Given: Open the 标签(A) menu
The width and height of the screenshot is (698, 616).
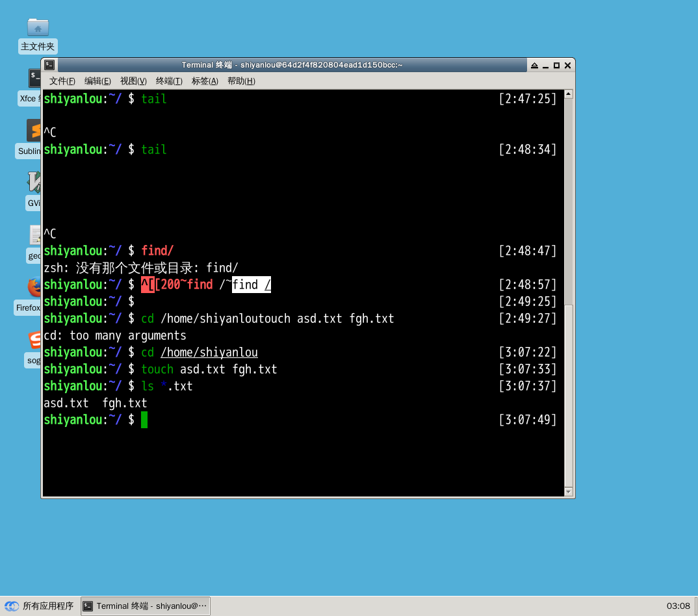Looking at the screenshot, I should click(205, 81).
